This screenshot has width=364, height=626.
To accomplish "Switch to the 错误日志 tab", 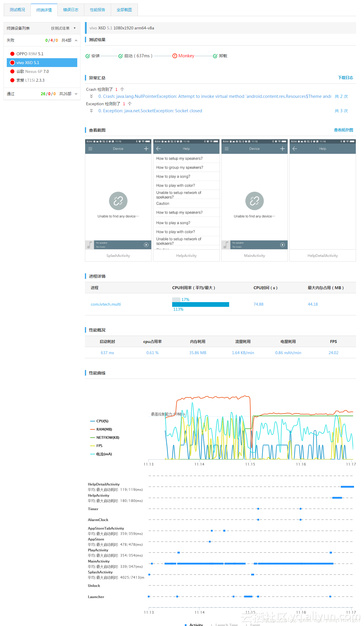I will (71, 10).
